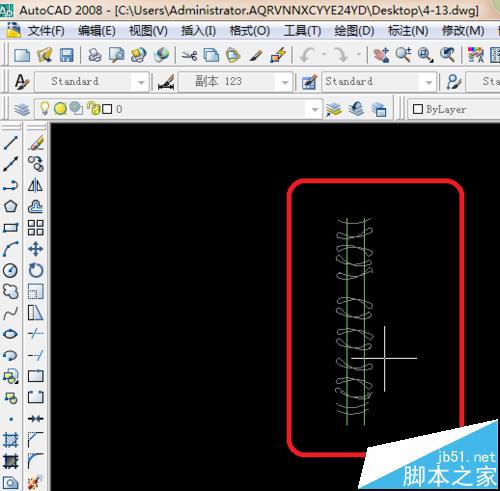The height and width of the screenshot is (491, 500).
Task: Click the Pan realtime hand icon
Action: [x=381, y=55]
